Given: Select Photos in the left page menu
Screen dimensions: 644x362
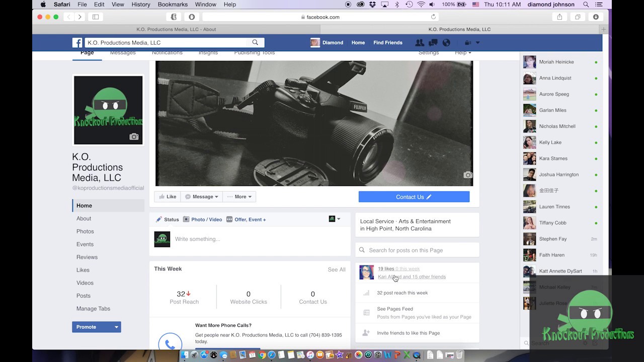Looking at the screenshot, I should 85,231.
